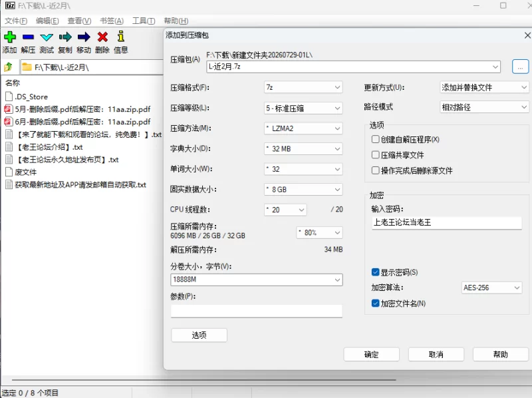Expand the 80% memory usage dropdown

tap(319, 233)
